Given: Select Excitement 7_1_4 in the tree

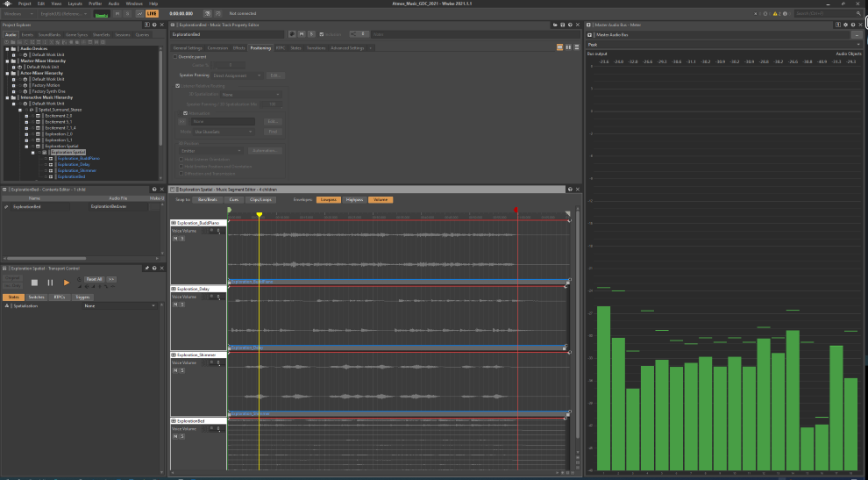Looking at the screenshot, I should coord(60,128).
